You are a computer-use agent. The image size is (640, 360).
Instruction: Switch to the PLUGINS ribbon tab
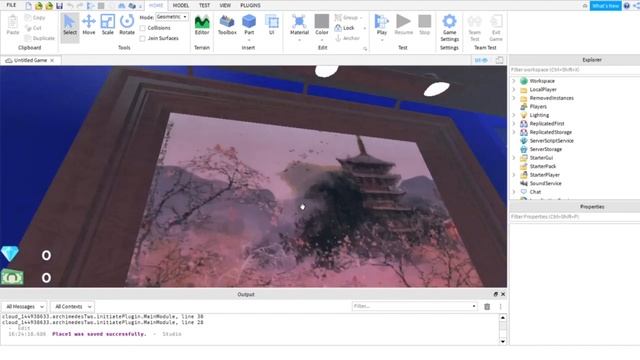pyautogui.click(x=250, y=5)
